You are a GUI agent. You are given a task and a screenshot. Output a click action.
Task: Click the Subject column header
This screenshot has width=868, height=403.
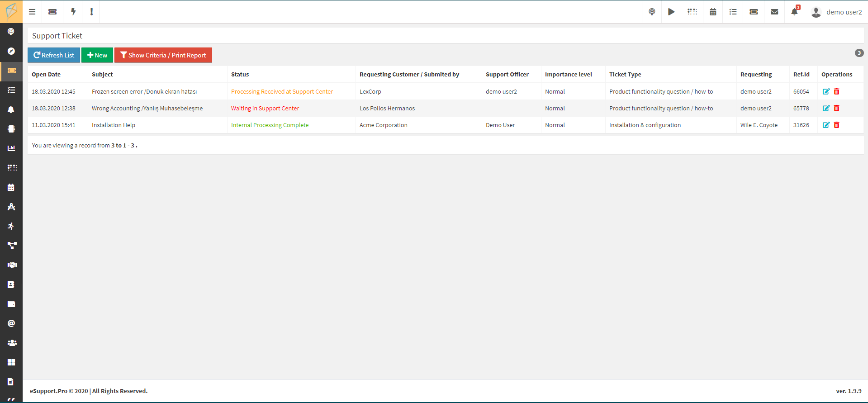pos(102,75)
